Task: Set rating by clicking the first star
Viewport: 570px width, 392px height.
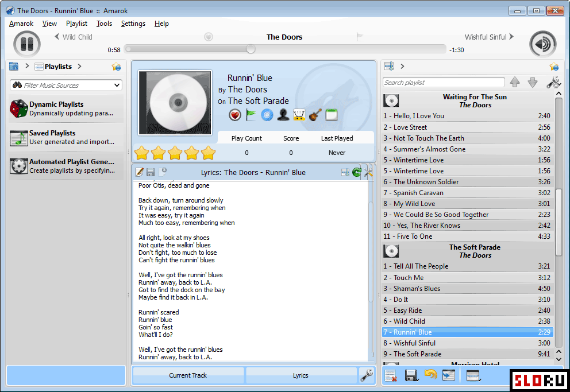Action: click(x=141, y=153)
